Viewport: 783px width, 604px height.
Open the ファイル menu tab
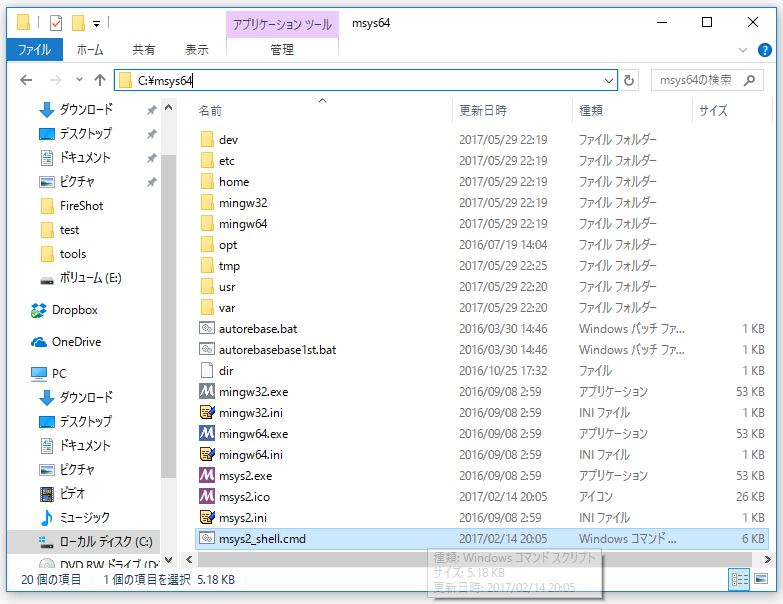tap(34, 49)
